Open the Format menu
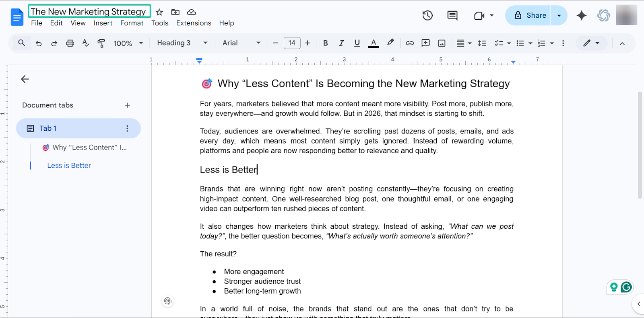 tap(132, 23)
